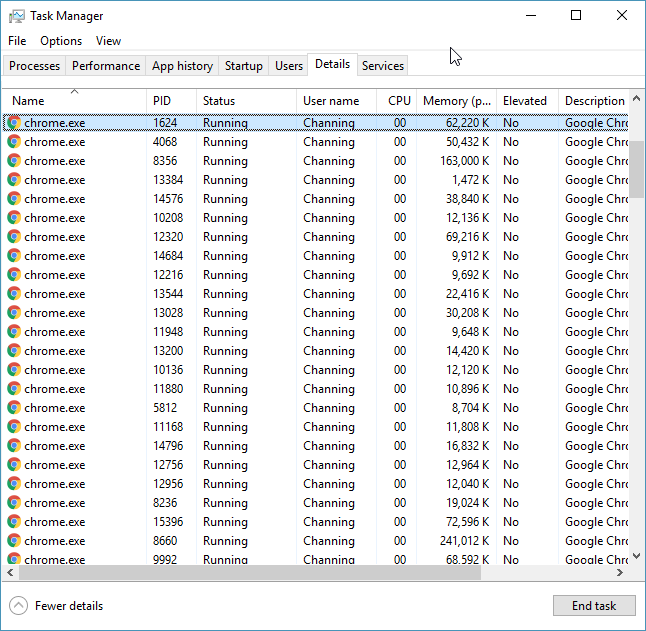
Task: Click the Chrome icon for PID 8660
Action: click(x=14, y=540)
